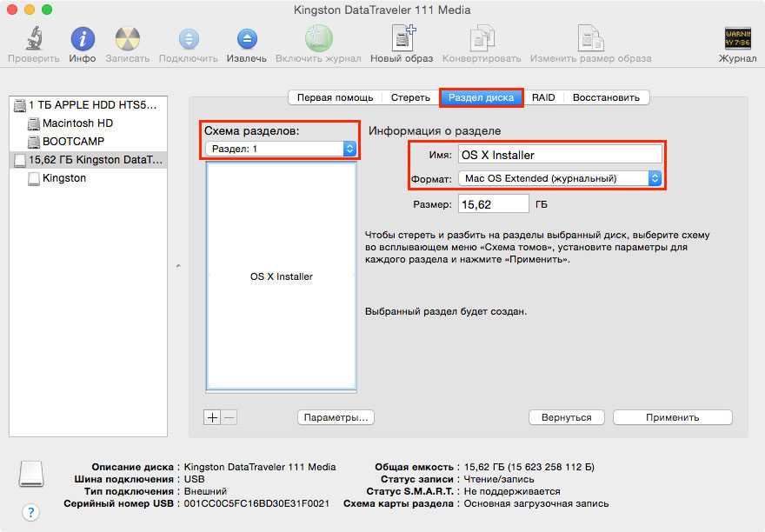This screenshot has width=765, height=532.
Task: Select BOOTCAMP volume in sidebar
Action: 88,142
